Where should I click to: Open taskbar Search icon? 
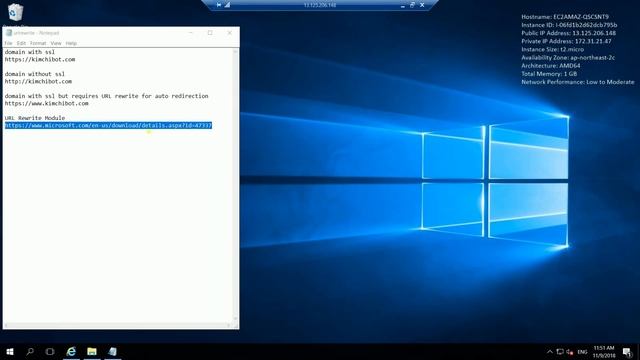pos(30,351)
